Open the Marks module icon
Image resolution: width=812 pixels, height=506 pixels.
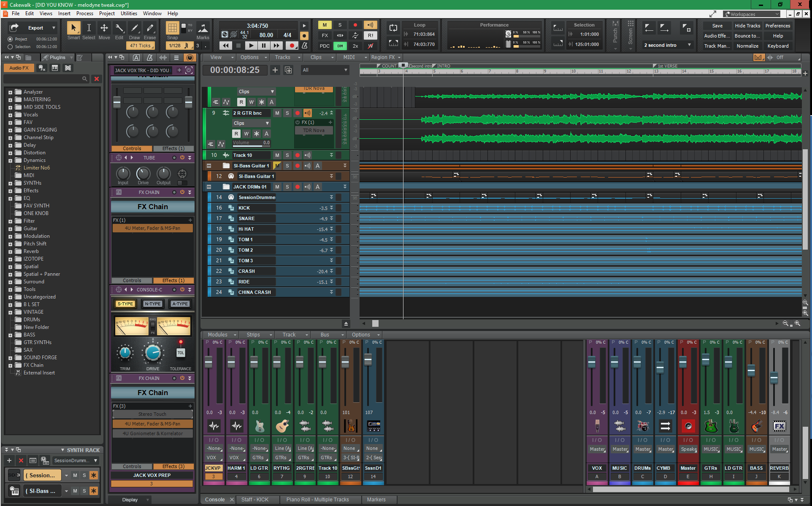point(203,28)
